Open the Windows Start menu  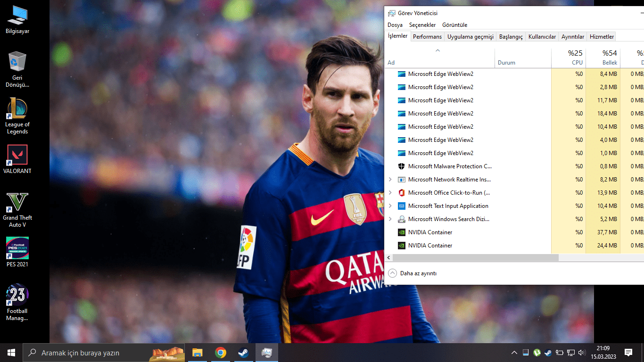point(11,353)
